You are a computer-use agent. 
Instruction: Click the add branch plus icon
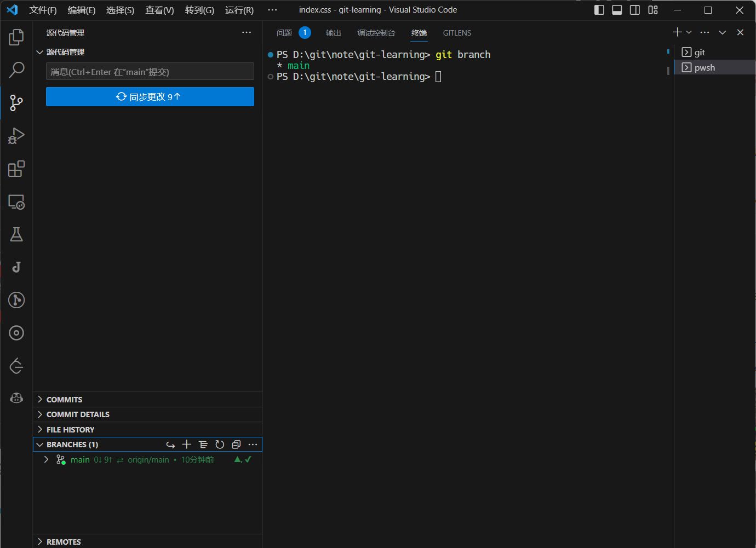point(187,445)
